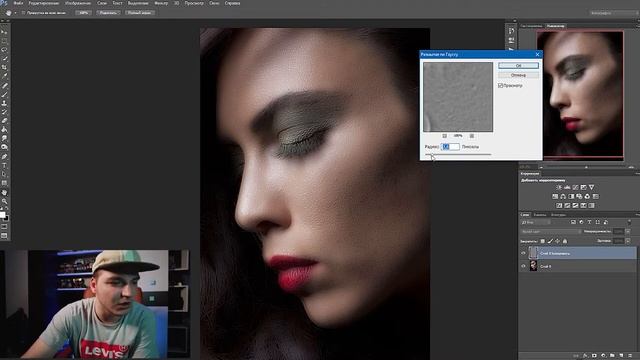Click the foreground color swatch

click(2, 215)
